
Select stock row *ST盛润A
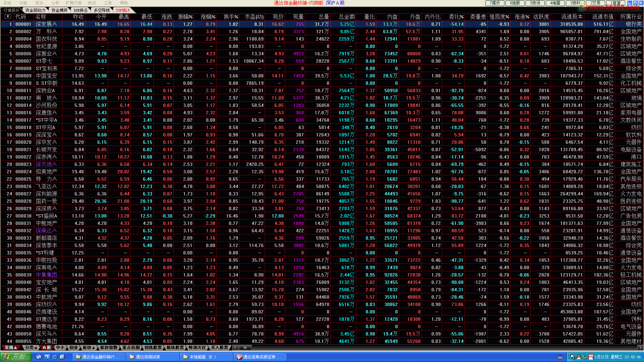(322, 216)
